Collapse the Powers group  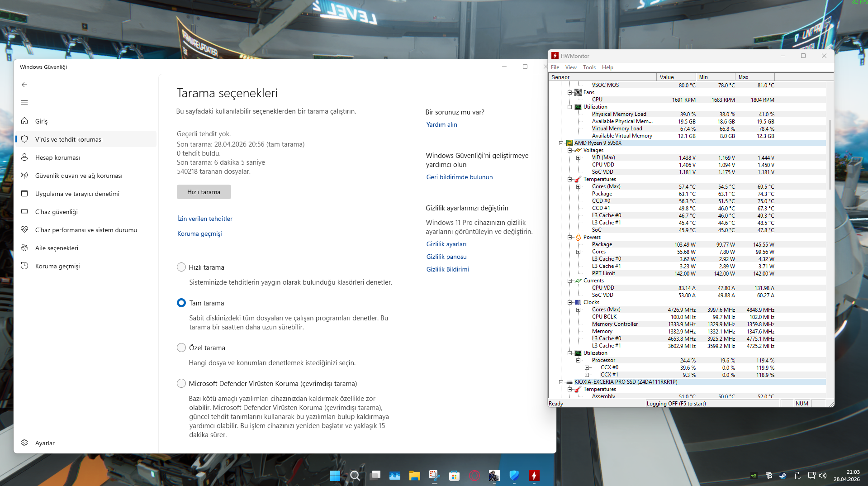(569, 237)
